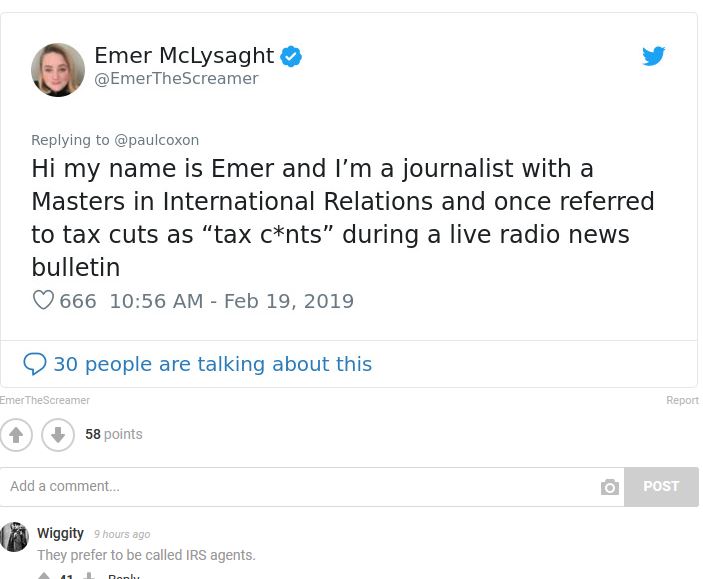Open Wiggity's avatar thumbnail

tap(14, 536)
